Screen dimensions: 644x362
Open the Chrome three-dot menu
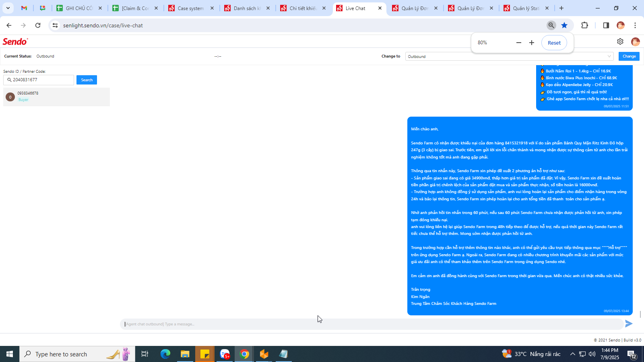coord(635,25)
